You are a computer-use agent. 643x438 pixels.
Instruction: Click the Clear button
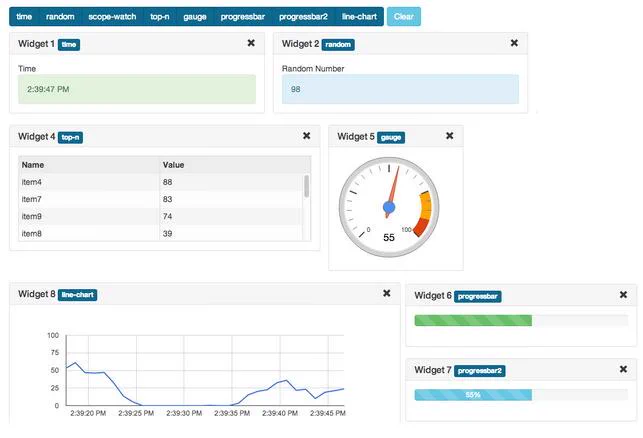(x=404, y=17)
